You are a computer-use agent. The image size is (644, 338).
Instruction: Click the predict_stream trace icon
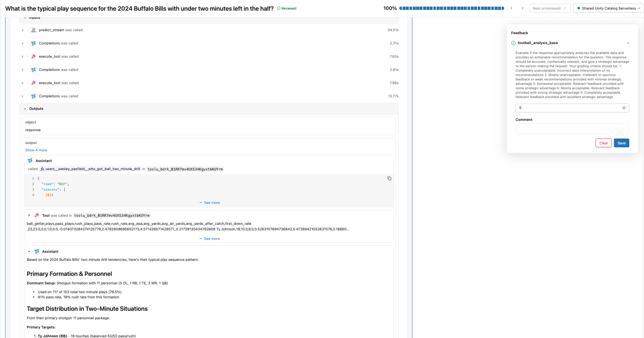pyautogui.click(x=33, y=30)
